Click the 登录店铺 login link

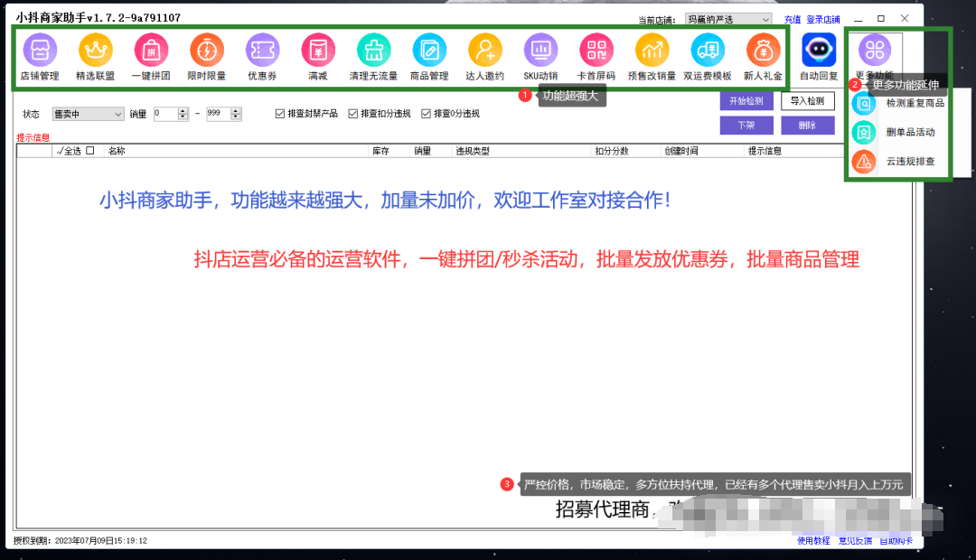(x=823, y=20)
